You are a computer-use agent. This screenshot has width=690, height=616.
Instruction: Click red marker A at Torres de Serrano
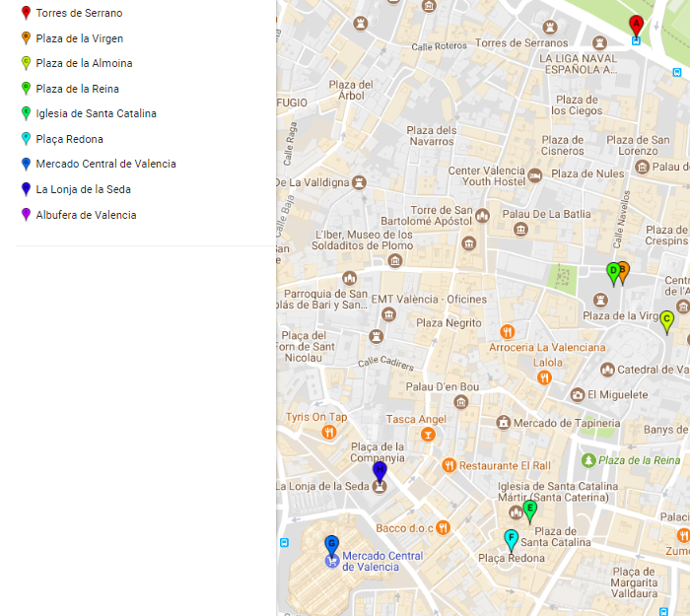click(x=636, y=25)
